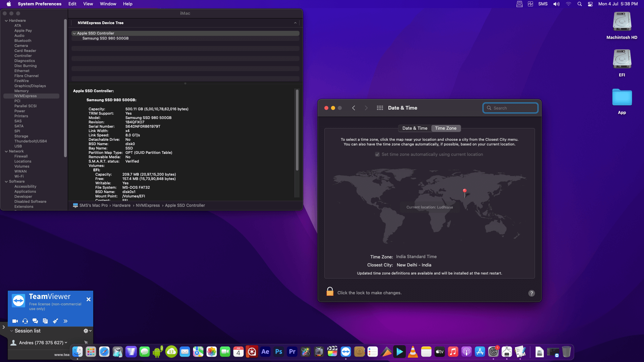
Task: Open Premiere Pro from the Dock
Action: click(x=292, y=352)
